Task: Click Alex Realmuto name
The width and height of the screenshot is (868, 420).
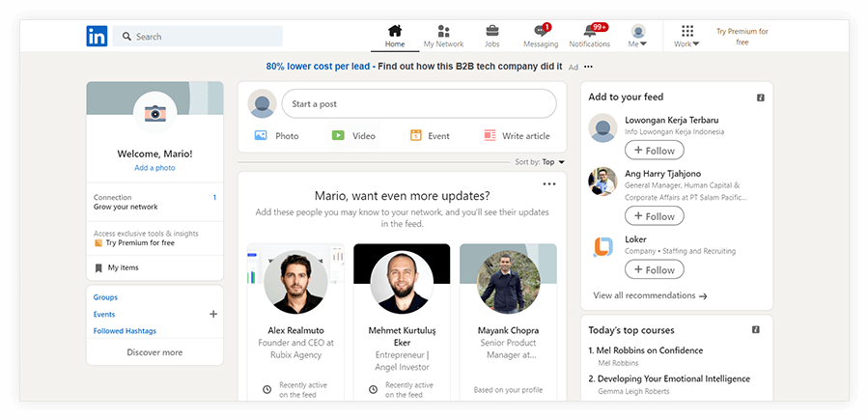Action: [296, 330]
